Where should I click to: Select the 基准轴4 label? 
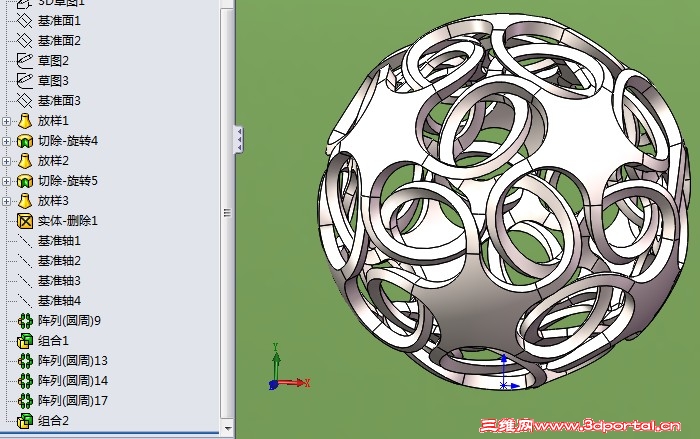point(59,301)
